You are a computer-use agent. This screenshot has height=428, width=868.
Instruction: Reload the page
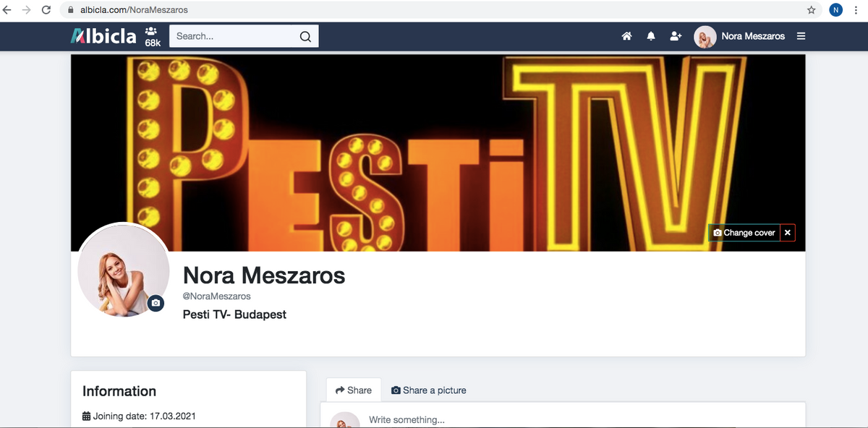(46, 10)
